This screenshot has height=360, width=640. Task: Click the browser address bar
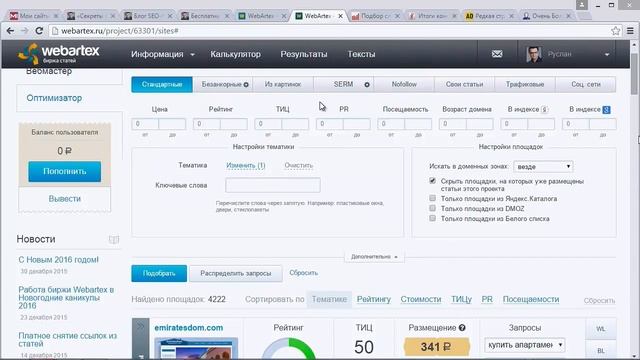pos(330,31)
